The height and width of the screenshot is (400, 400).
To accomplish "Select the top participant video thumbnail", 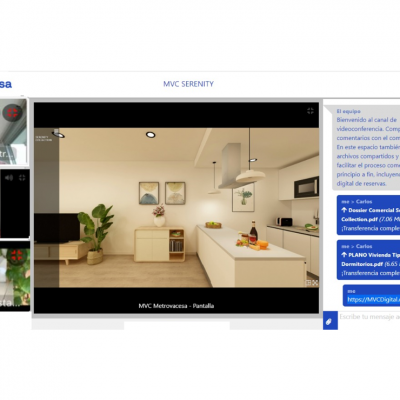I will [13, 132].
